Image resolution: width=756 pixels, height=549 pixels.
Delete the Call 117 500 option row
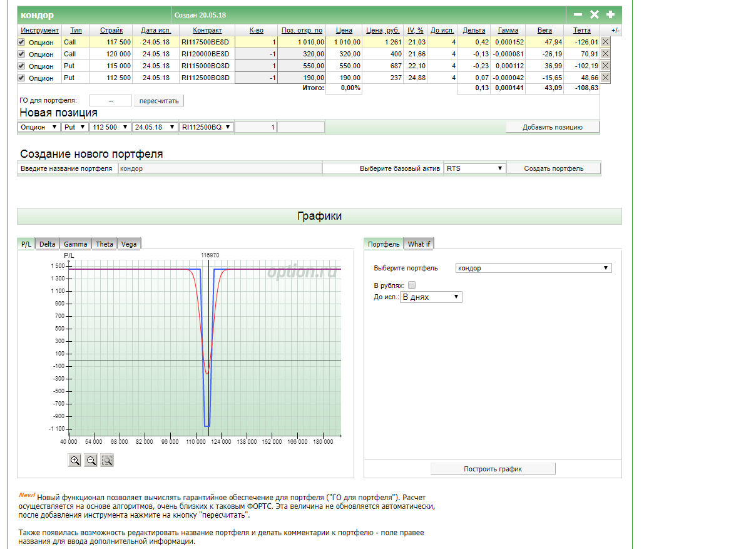605,42
